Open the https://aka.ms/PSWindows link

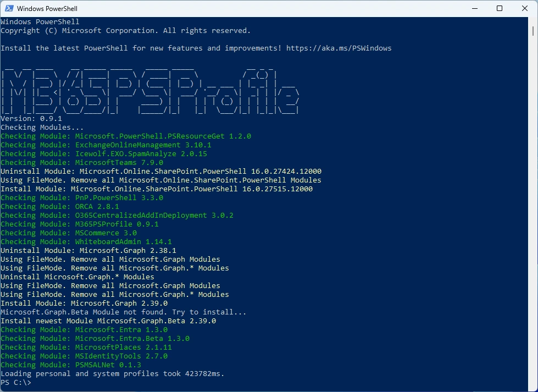pyautogui.click(x=339, y=48)
